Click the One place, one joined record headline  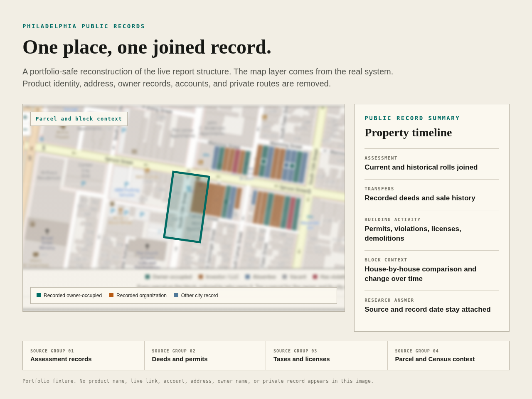[147, 47]
